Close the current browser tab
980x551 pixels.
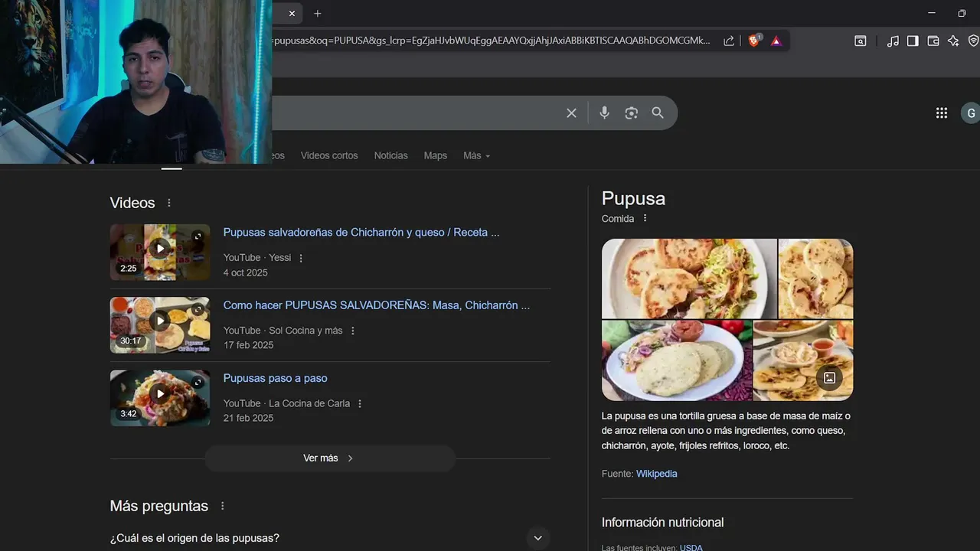pos(292,13)
